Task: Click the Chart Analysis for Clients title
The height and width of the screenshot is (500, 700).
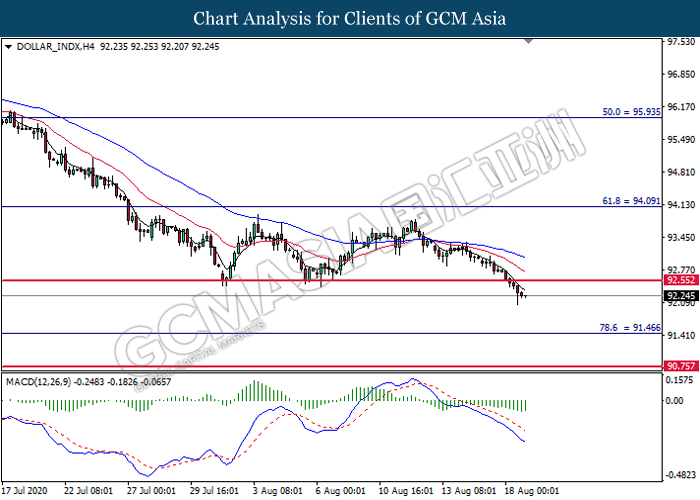Action: tap(350, 19)
